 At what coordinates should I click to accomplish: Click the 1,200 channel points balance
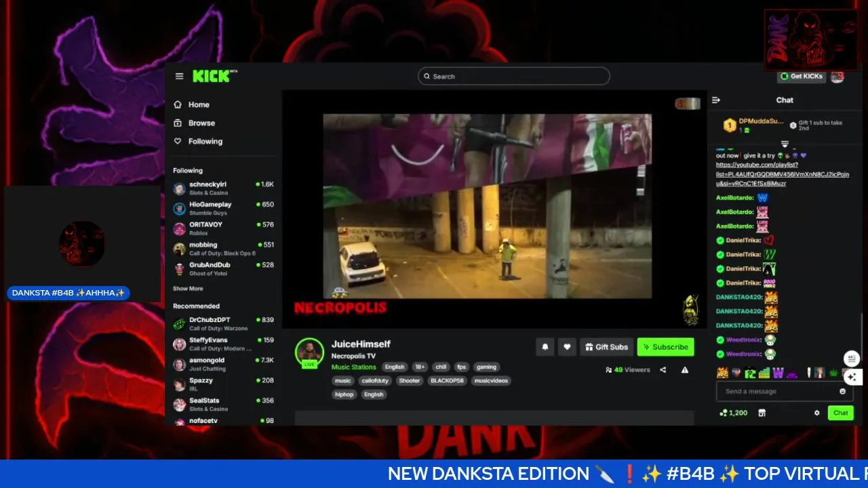[733, 413]
